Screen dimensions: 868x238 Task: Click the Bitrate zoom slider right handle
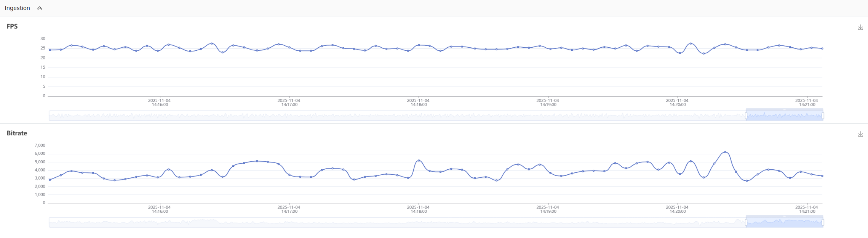click(823, 222)
